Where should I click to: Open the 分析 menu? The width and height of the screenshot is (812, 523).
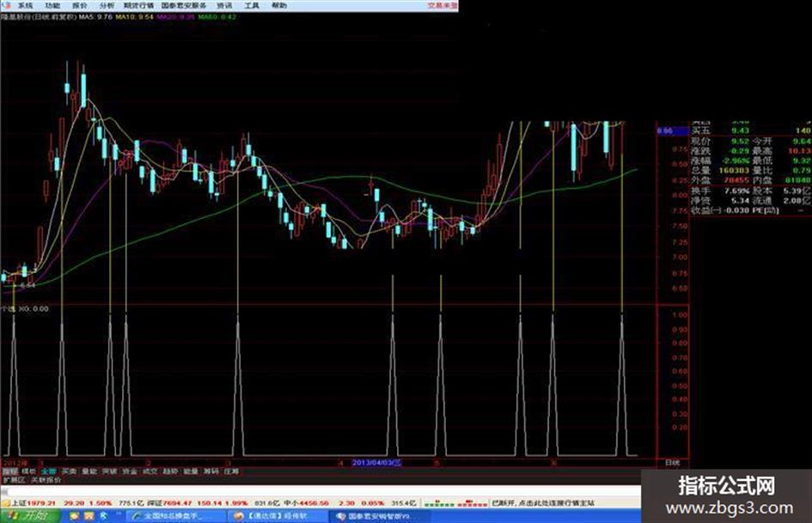point(107,6)
